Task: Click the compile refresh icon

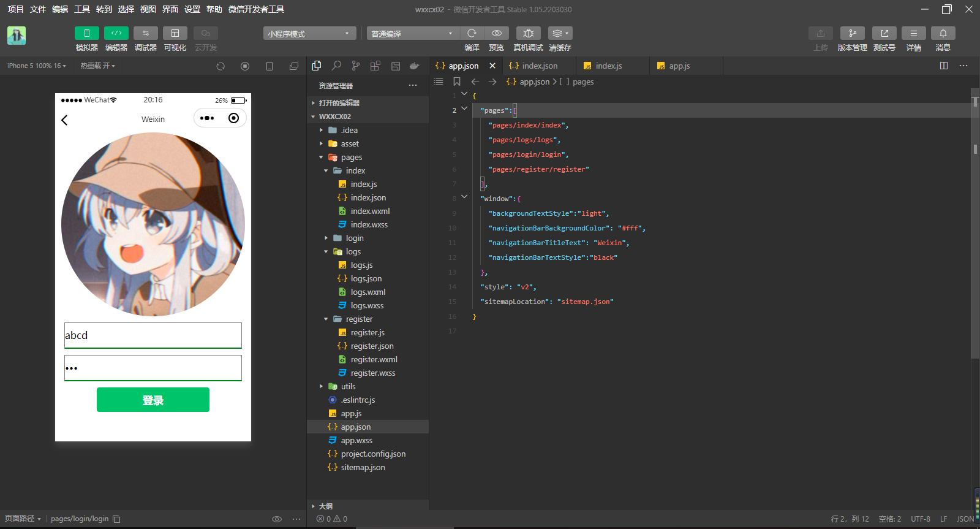Action: click(472, 33)
